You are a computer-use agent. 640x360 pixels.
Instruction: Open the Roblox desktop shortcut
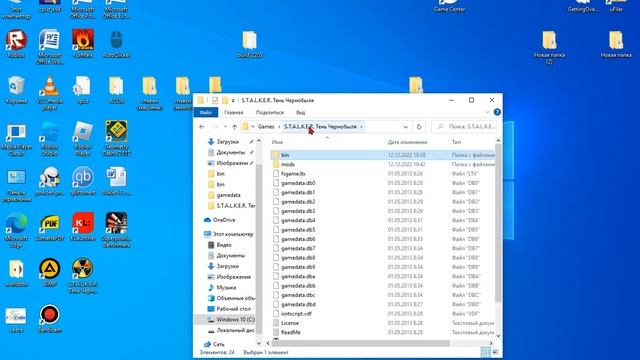pos(16,43)
